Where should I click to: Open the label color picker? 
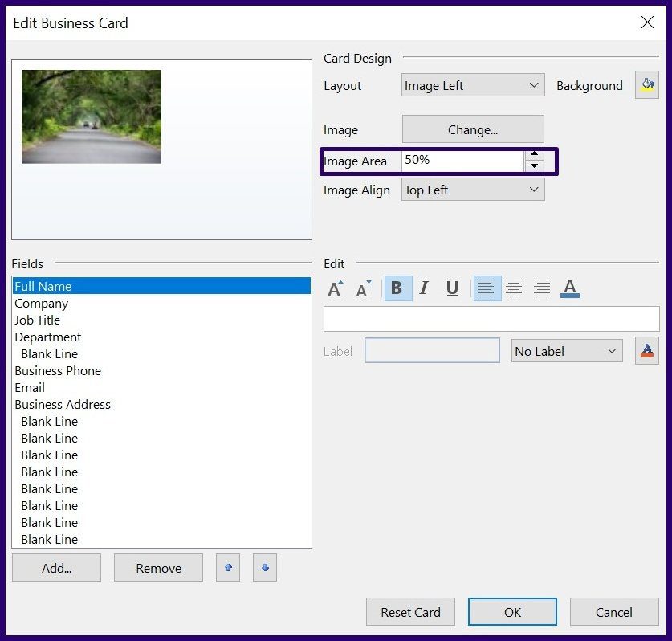(x=647, y=351)
